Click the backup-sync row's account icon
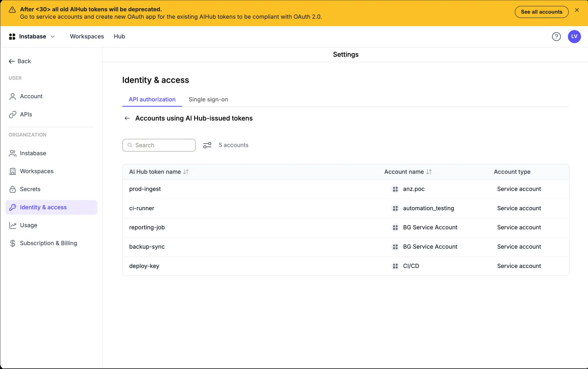The height and width of the screenshot is (369, 588). click(x=395, y=247)
